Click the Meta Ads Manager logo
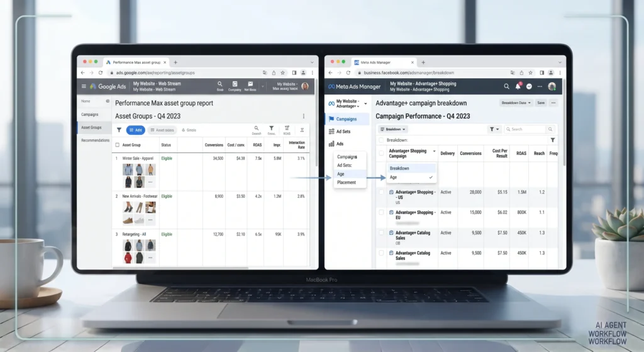This screenshot has width=644, height=352. point(354,86)
